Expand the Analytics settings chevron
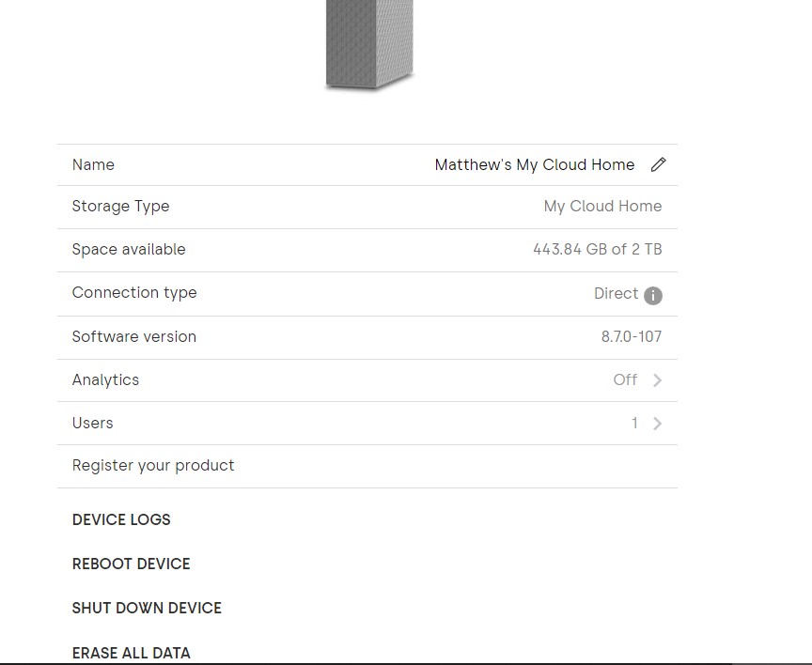 click(657, 380)
